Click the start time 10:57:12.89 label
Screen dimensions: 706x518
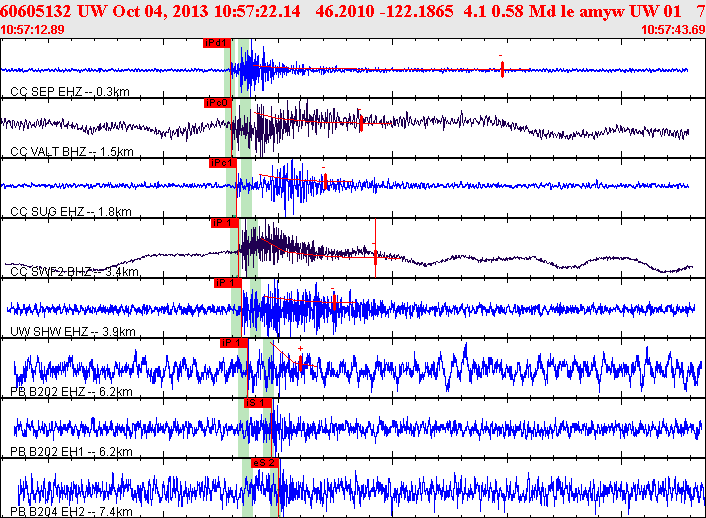tap(32, 30)
